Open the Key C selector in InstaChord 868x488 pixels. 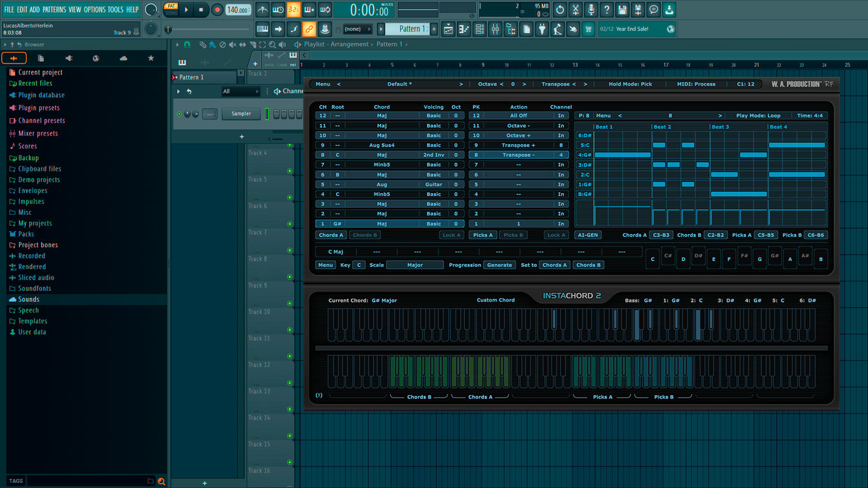click(359, 265)
